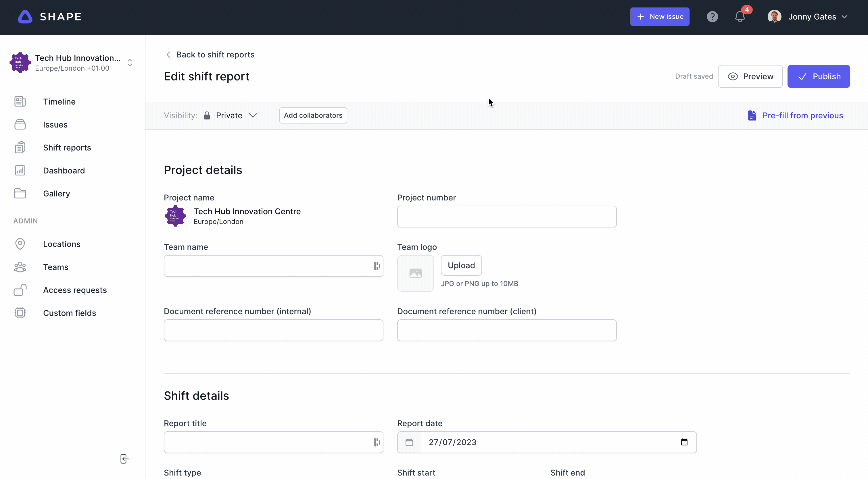Open Locations admin page

coord(62,244)
